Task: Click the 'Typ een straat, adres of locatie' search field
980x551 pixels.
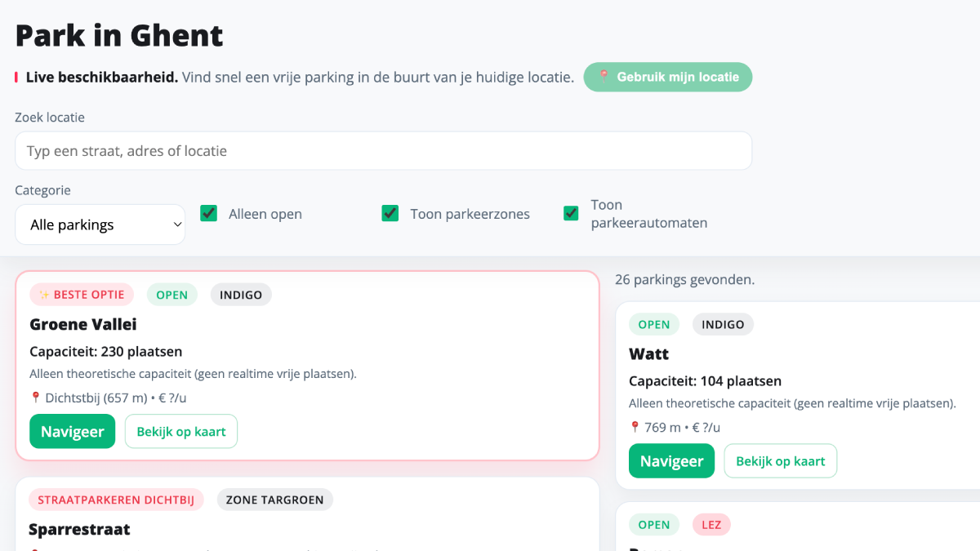Action: [x=384, y=150]
